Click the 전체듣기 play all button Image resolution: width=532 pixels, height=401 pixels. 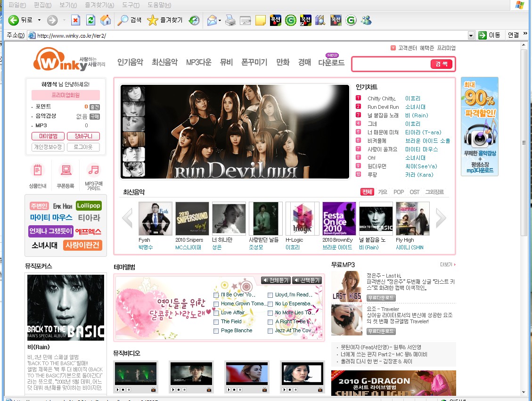click(x=276, y=280)
